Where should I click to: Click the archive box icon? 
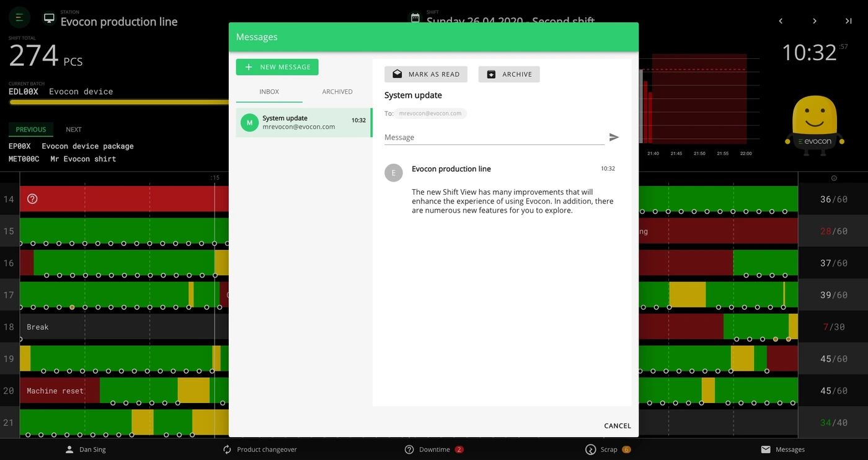(491, 74)
